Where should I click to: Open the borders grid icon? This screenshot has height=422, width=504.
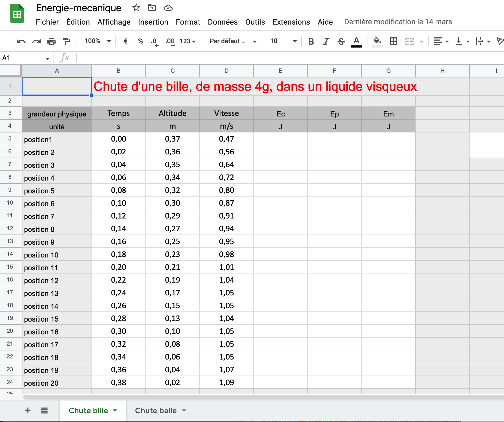(393, 41)
